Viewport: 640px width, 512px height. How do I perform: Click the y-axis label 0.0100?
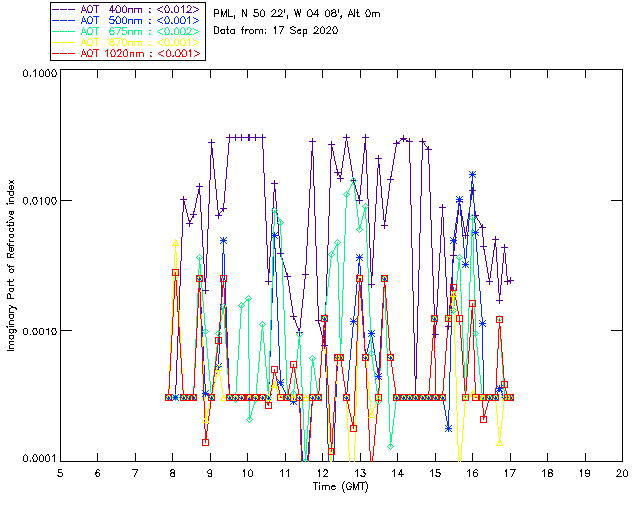coord(39,201)
